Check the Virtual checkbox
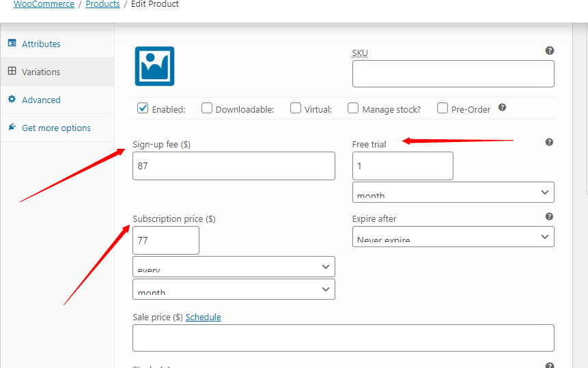The image size is (588, 368). [296, 109]
